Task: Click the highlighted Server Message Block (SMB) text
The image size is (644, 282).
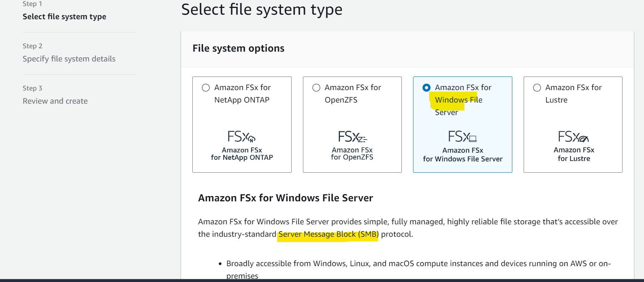Action: point(328,234)
